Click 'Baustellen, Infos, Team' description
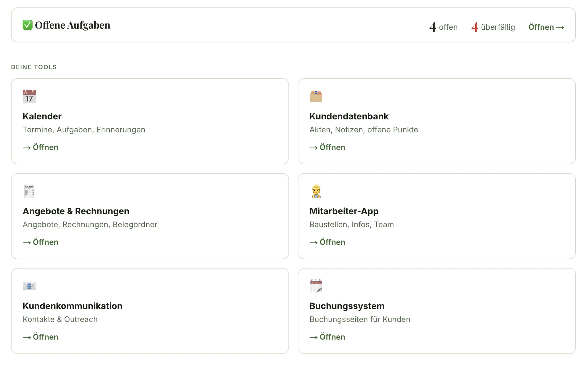The image size is (588, 365). 352,225
